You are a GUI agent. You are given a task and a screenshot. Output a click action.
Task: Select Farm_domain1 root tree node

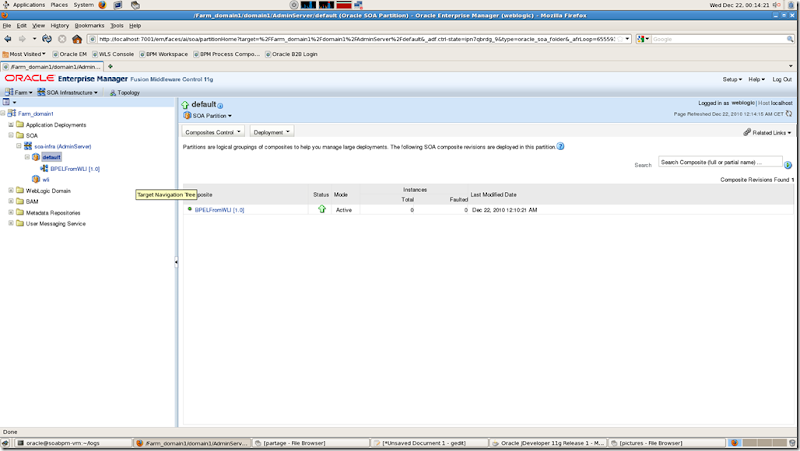tap(36, 113)
